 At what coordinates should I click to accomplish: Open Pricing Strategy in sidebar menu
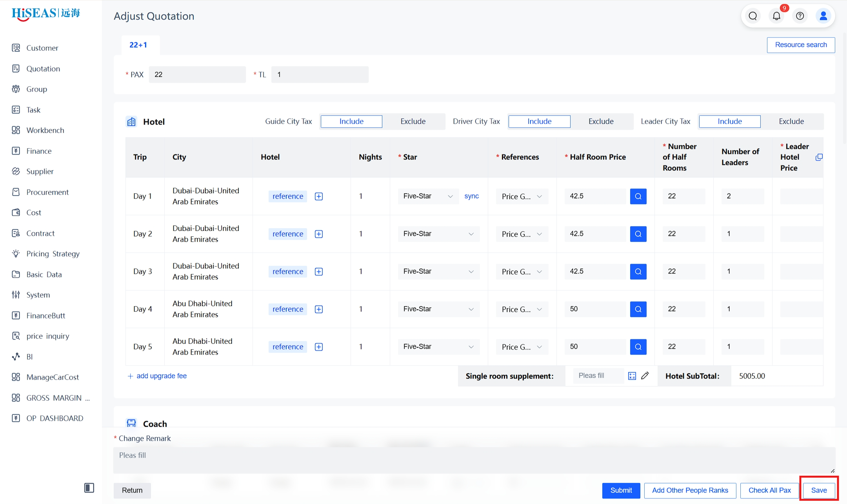click(53, 254)
